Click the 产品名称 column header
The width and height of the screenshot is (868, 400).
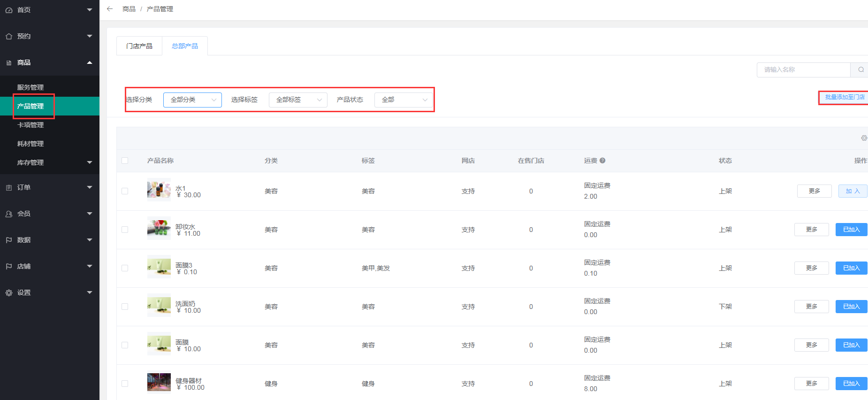pyautogui.click(x=160, y=161)
